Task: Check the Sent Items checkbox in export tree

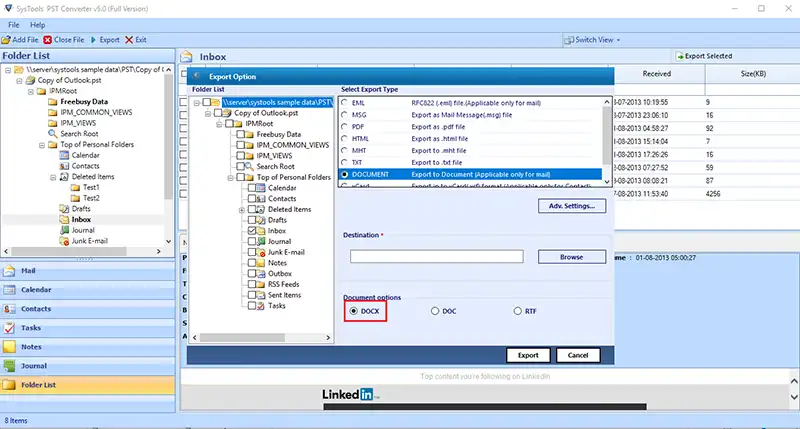Action: click(x=252, y=295)
